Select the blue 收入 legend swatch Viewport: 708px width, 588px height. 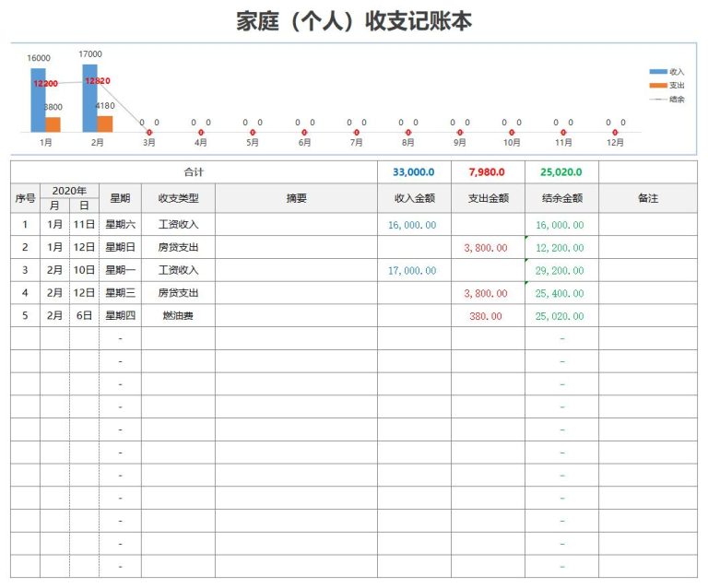click(x=658, y=72)
